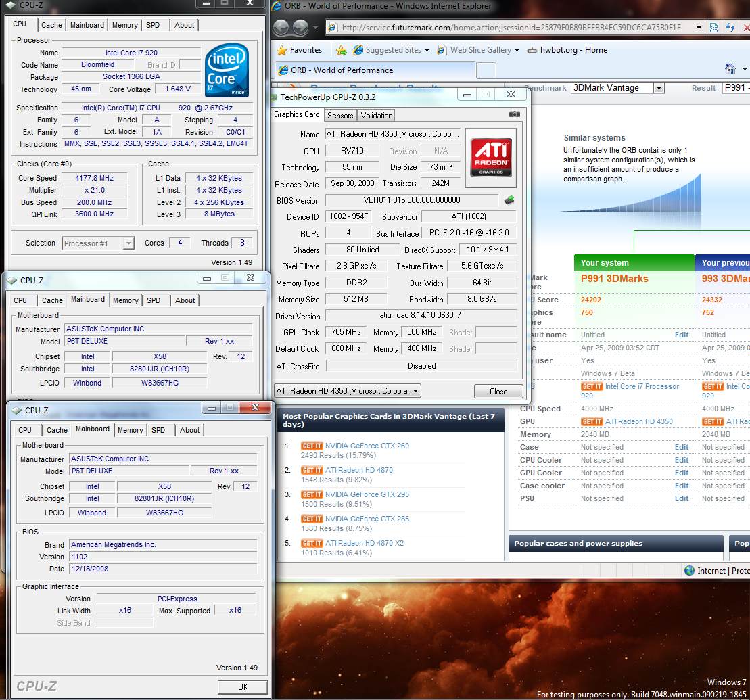Image resolution: width=750 pixels, height=700 pixels.
Task: Click Edit link next to Result name Untitled
Action: [681, 335]
